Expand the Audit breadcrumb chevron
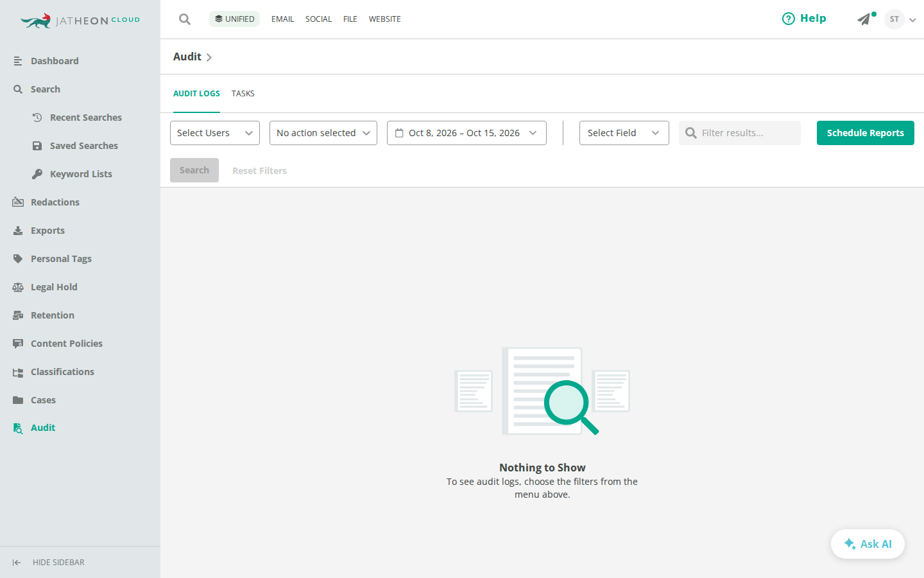The image size is (924, 578). click(x=209, y=57)
